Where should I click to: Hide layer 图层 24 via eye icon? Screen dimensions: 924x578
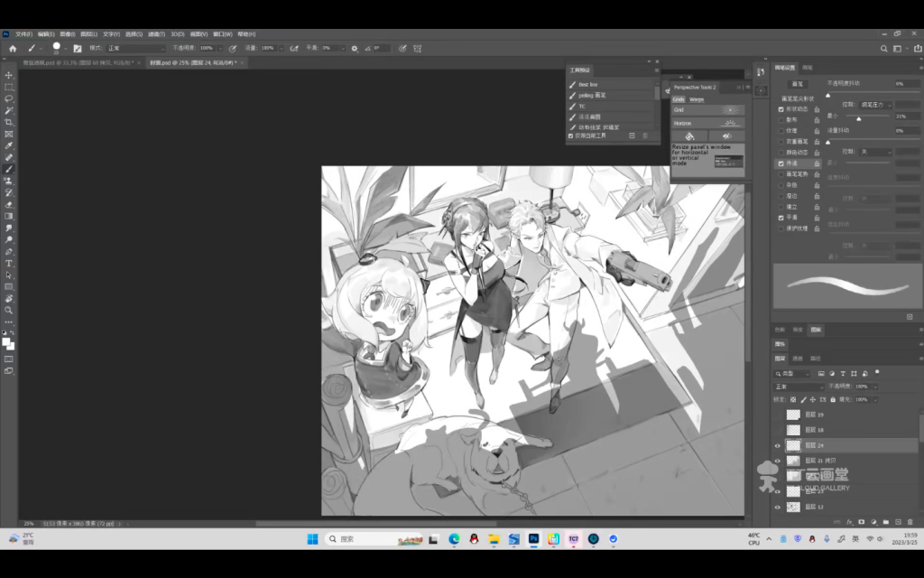[778, 445]
